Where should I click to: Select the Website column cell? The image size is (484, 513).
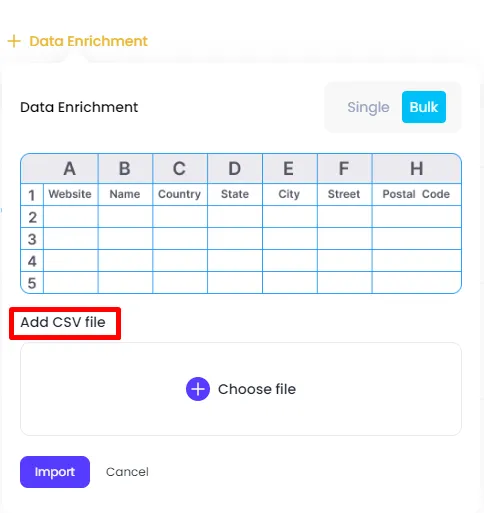click(70, 194)
